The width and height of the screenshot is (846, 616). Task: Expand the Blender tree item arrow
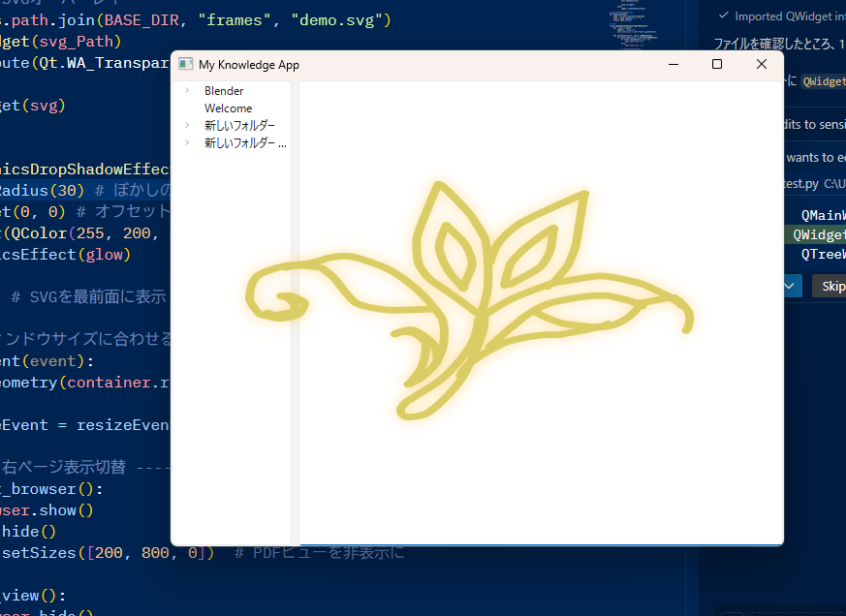point(187,90)
